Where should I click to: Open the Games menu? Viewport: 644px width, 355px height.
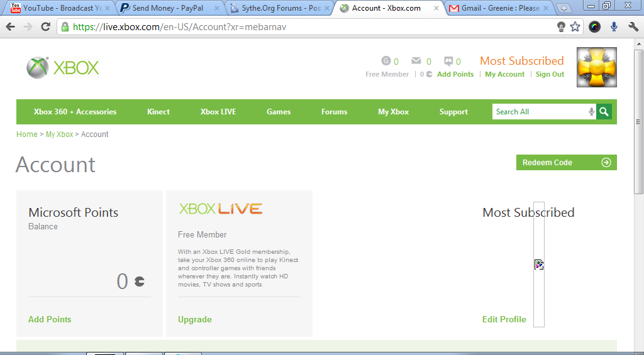279,112
